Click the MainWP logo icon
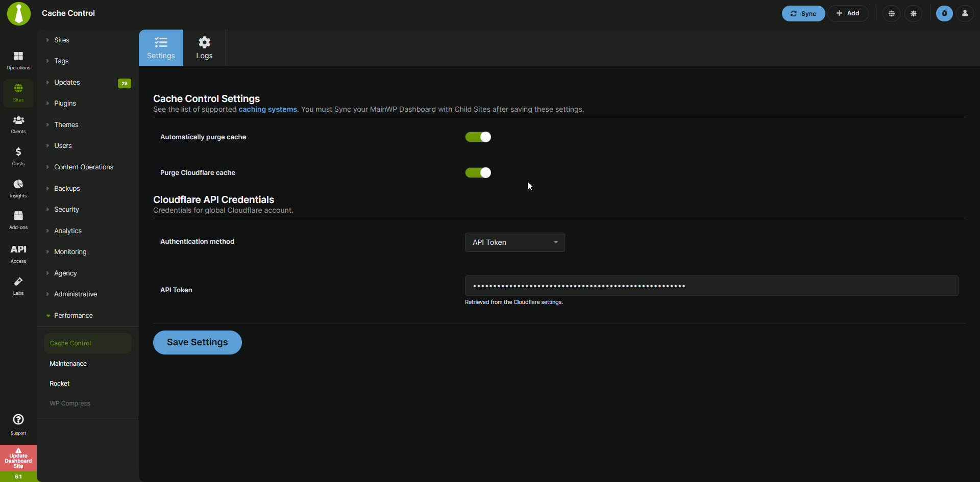 (x=19, y=14)
